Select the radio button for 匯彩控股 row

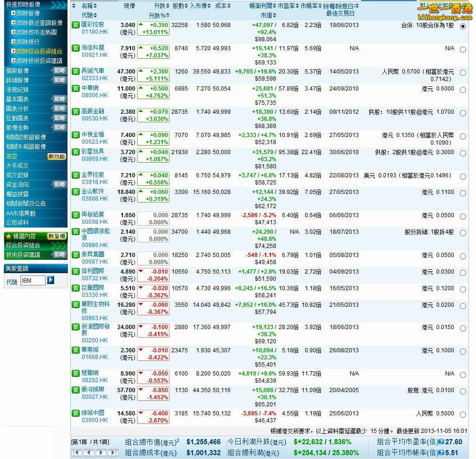pyautogui.click(x=463, y=27)
